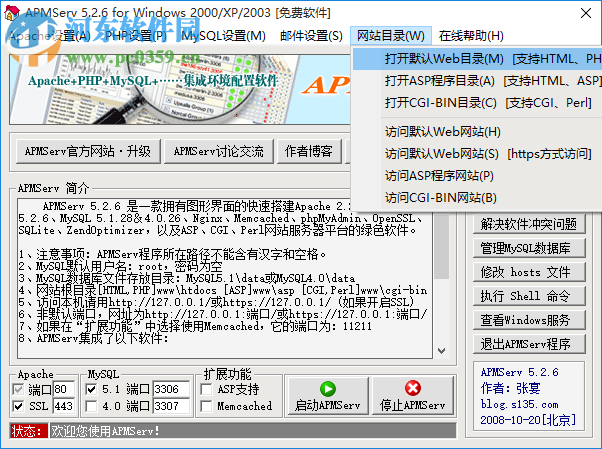Click the 欢迎您使用APMServ! status bar text
The image size is (602, 449).
[x=105, y=431]
